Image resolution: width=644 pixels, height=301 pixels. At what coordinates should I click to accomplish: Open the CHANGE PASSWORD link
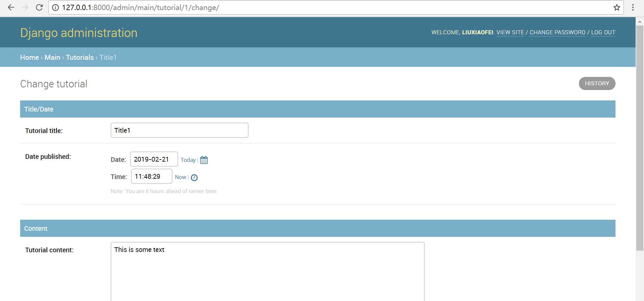[557, 32]
